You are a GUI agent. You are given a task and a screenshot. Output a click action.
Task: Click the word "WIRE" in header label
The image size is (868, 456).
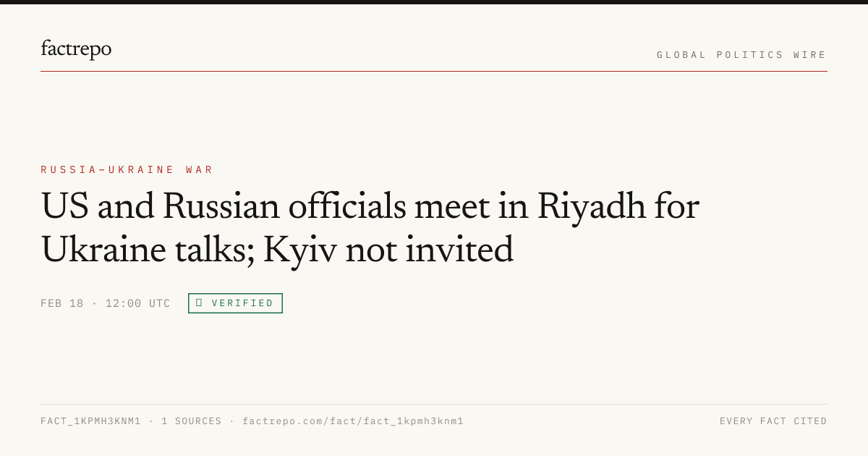810,55
